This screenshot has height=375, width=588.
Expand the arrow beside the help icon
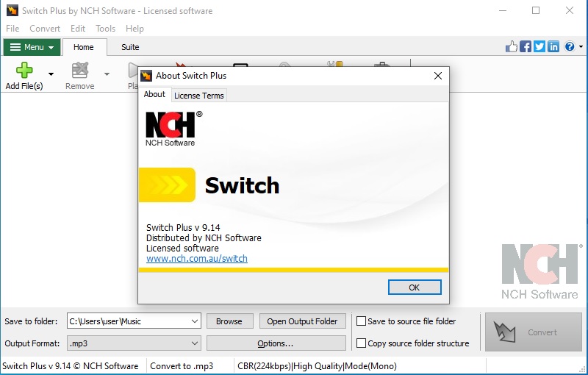[x=581, y=47]
